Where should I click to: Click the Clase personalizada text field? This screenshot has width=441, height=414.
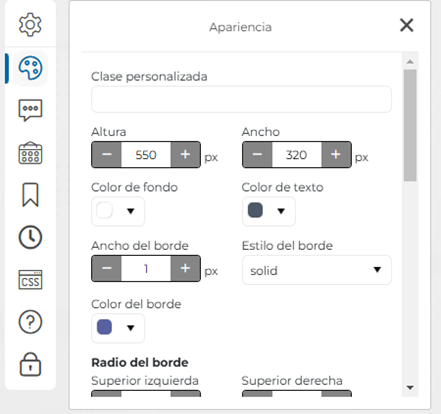pyautogui.click(x=241, y=99)
